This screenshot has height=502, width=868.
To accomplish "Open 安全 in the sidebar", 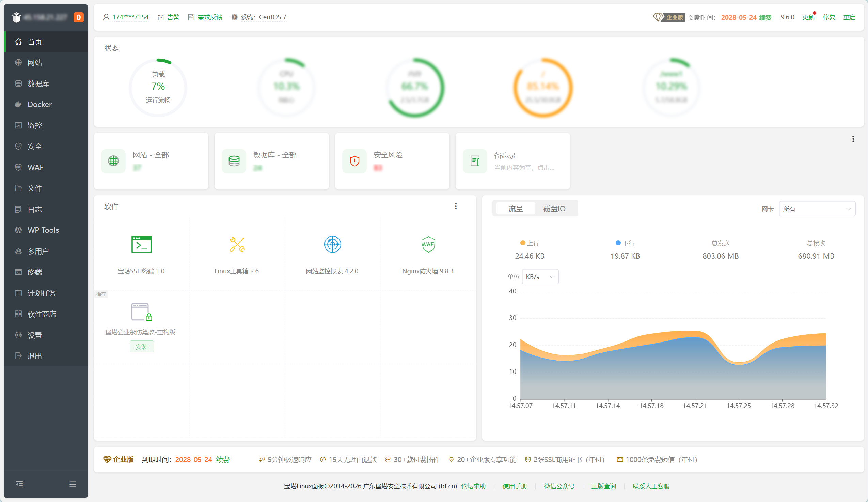I will click(x=46, y=147).
